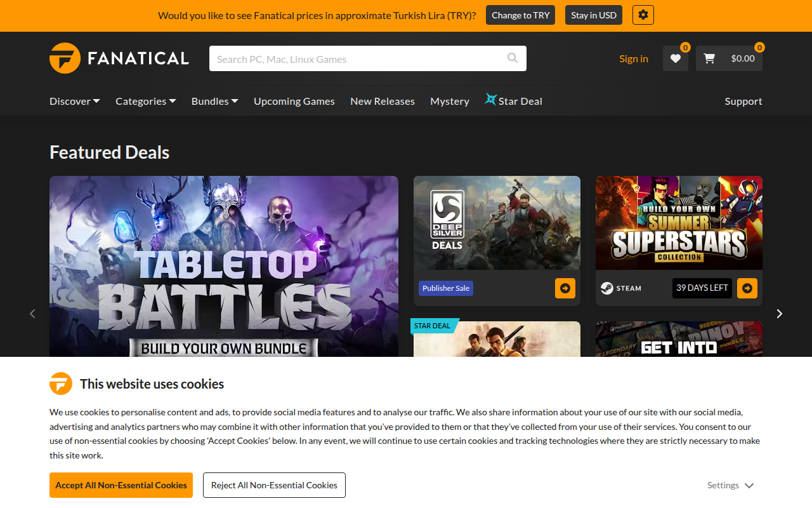Click Change to TRY button
Viewport: 812px width, 508px height.
521,15
